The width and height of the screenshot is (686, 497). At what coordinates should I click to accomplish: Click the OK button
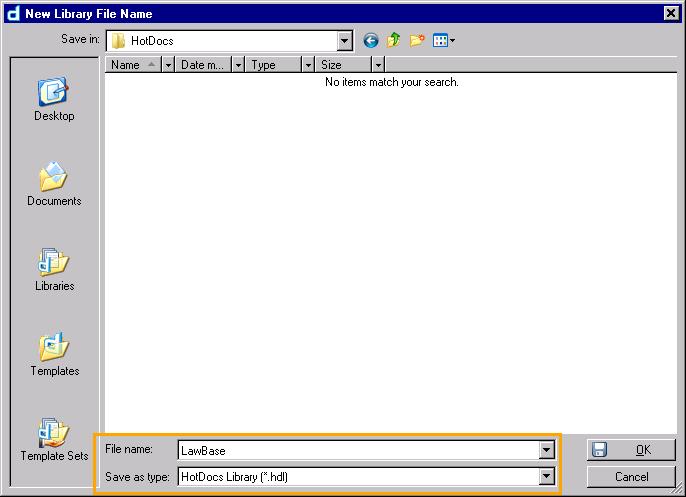pyautogui.click(x=631, y=450)
